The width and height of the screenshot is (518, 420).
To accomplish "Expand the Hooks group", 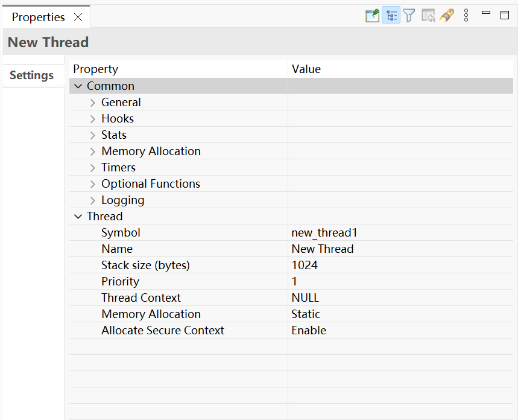I will (x=92, y=119).
